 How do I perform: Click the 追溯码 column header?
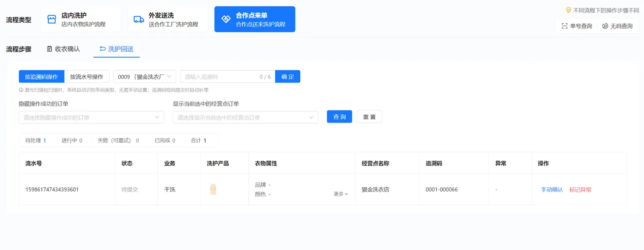click(x=434, y=163)
